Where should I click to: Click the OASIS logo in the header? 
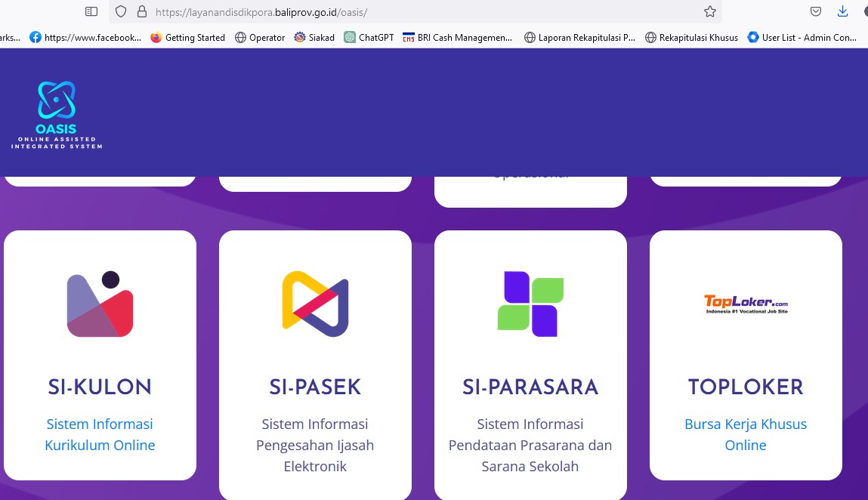coord(57,115)
